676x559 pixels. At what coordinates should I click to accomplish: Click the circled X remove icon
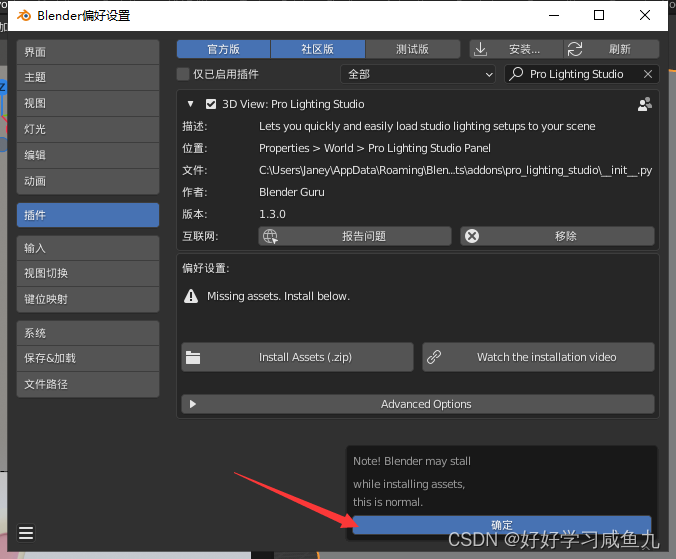pos(472,236)
